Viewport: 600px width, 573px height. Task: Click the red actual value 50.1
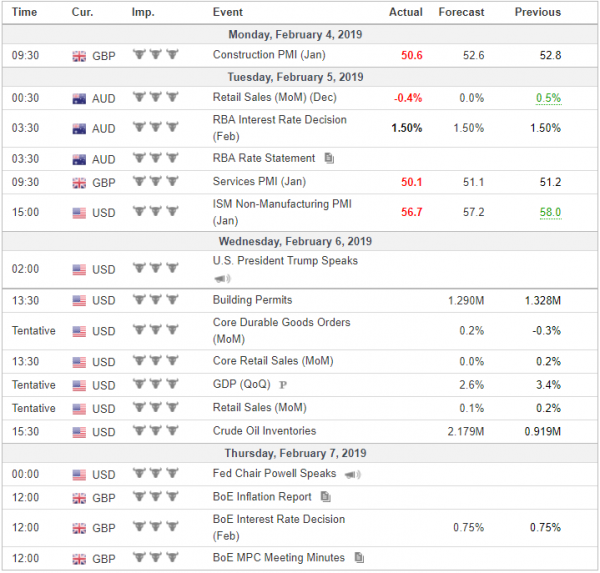[x=412, y=182]
